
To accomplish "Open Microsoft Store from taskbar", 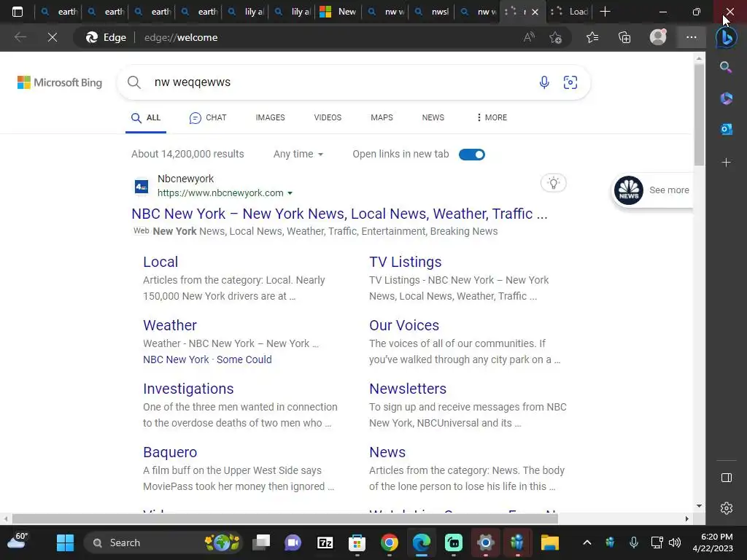I will [x=357, y=542].
